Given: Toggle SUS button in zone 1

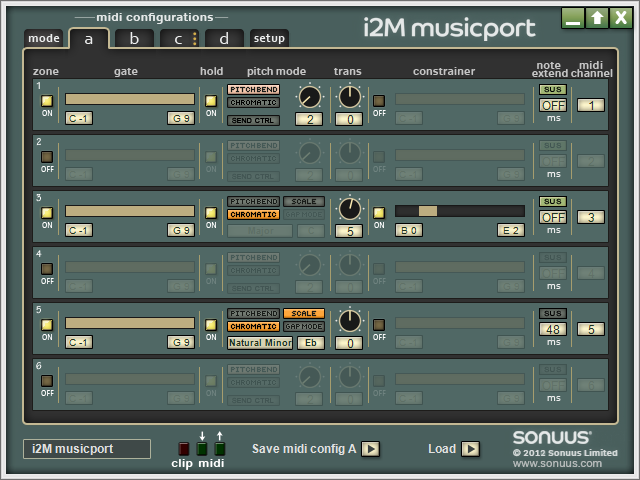Looking at the screenshot, I should click(x=553, y=89).
